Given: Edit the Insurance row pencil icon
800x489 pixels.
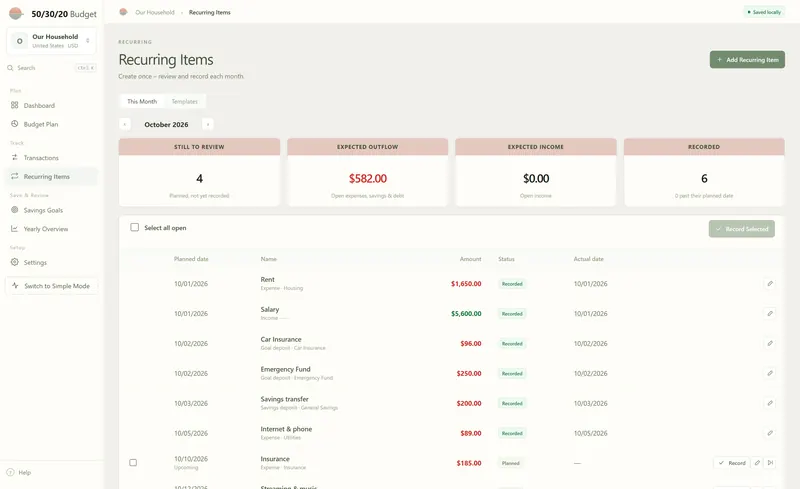Looking at the screenshot, I should pyautogui.click(x=757, y=463).
